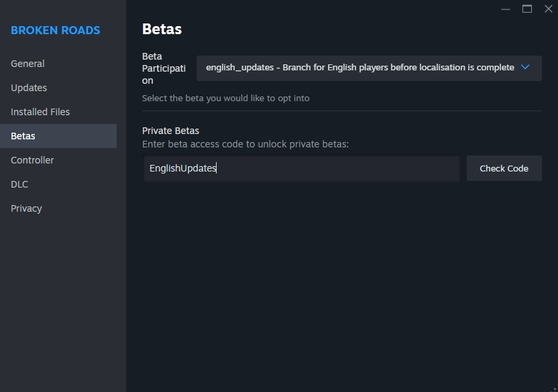Minimize the properties window
Viewport: 558px width, 392px height.
(x=506, y=9)
